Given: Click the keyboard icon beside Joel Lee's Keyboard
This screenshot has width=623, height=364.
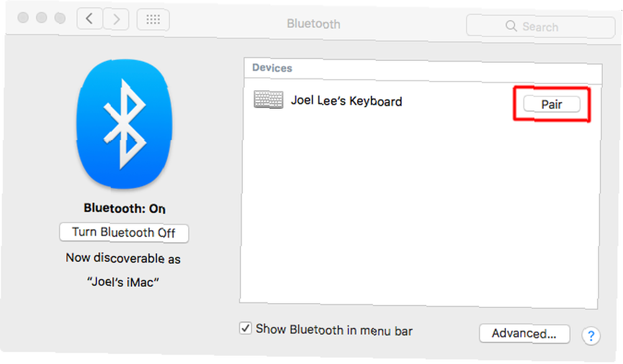Looking at the screenshot, I should pyautogui.click(x=269, y=100).
